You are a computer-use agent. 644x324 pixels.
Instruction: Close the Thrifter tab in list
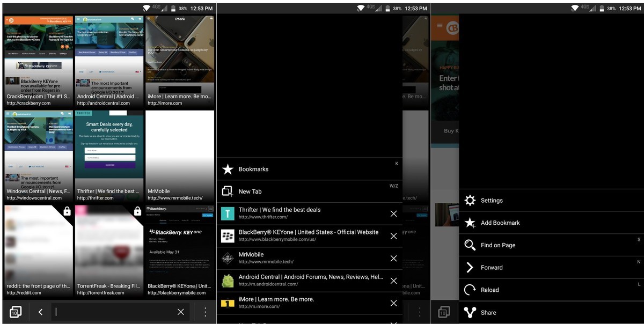click(393, 213)
